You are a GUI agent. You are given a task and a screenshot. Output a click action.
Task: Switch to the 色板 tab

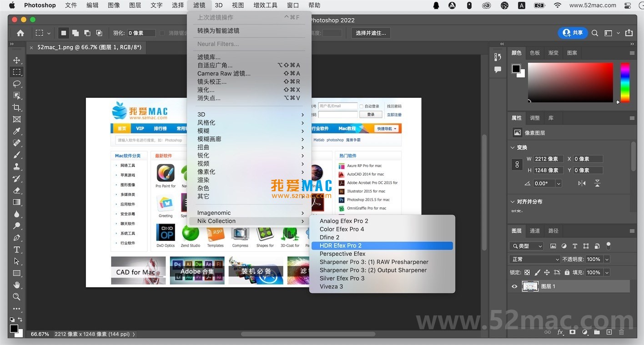[x=535, y=53]
